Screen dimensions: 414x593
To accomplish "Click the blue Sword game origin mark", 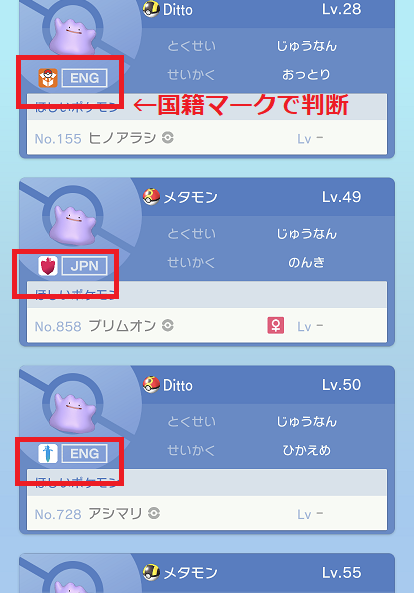I will point(48,453).
